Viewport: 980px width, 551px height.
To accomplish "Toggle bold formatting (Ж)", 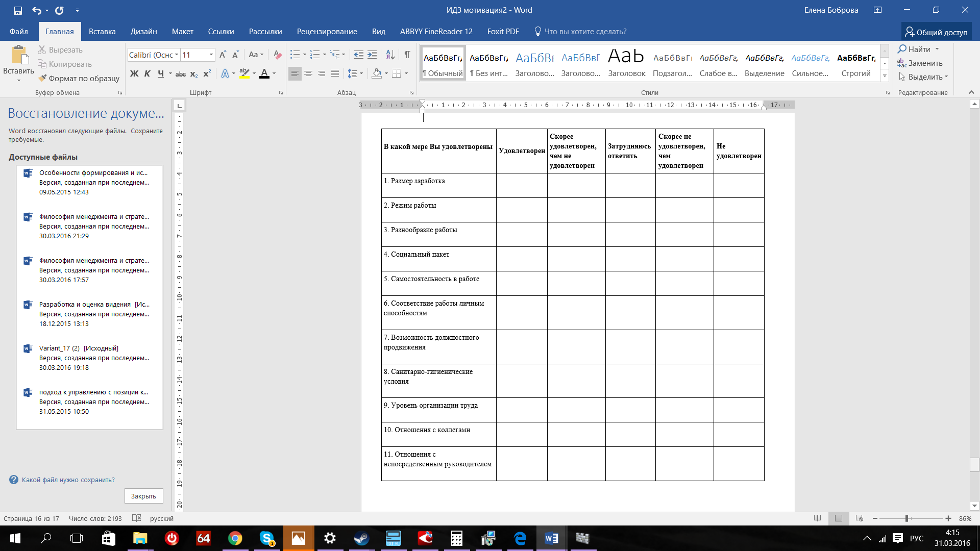I will click(x=134, y=73).
